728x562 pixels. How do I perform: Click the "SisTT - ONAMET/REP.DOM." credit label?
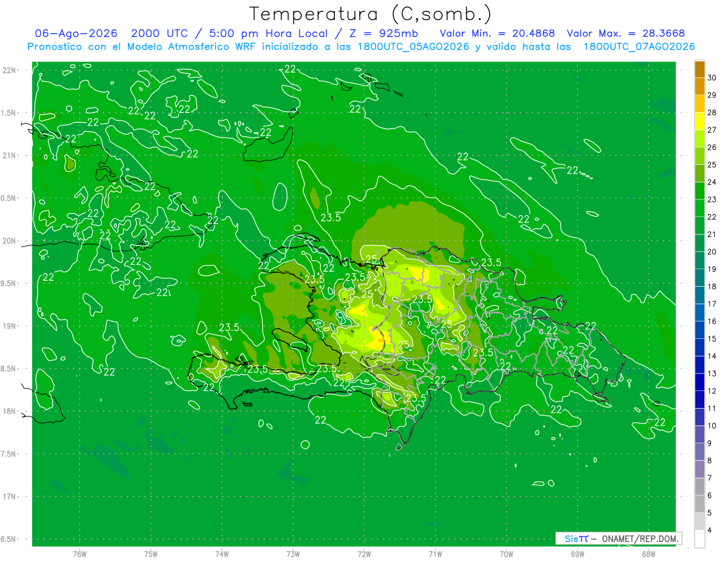click(618, 538)
